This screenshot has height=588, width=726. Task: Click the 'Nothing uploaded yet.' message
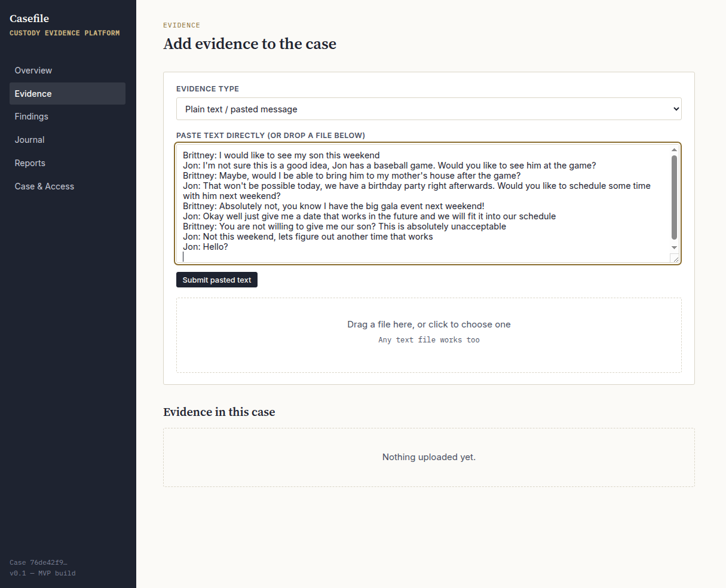[429, 457]
